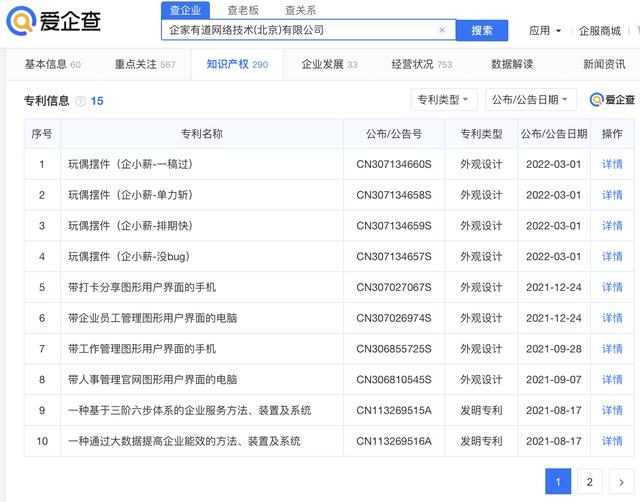Image resolution: width=640 pixels, height=502 pixels.
Task: Open the 经营状况 tab
Action: coord(422,64)
